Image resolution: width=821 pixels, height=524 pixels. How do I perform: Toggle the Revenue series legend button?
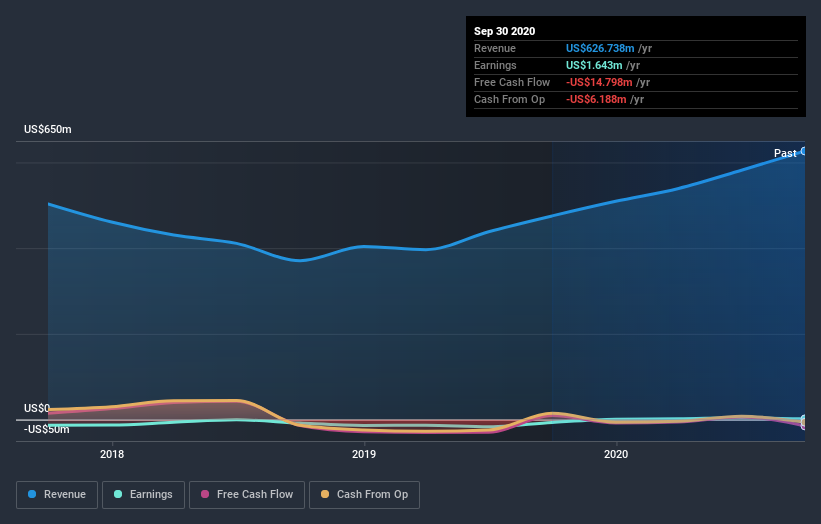(57, 495)
